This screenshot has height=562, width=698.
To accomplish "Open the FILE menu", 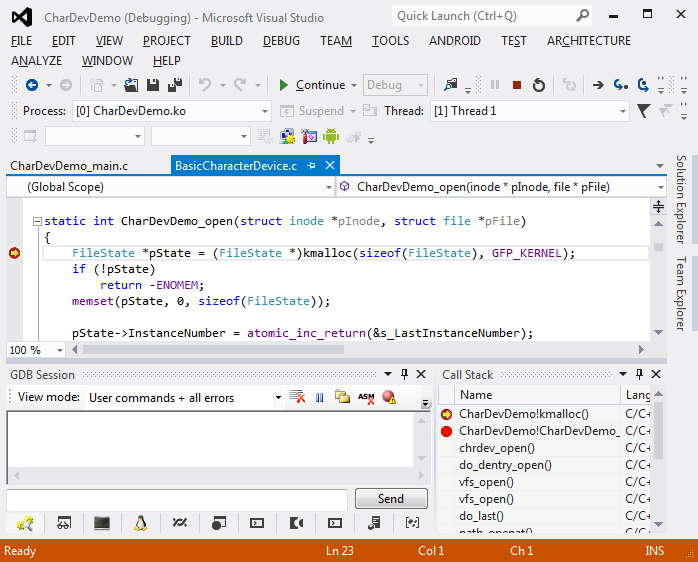I will click(x=21, y=41).
